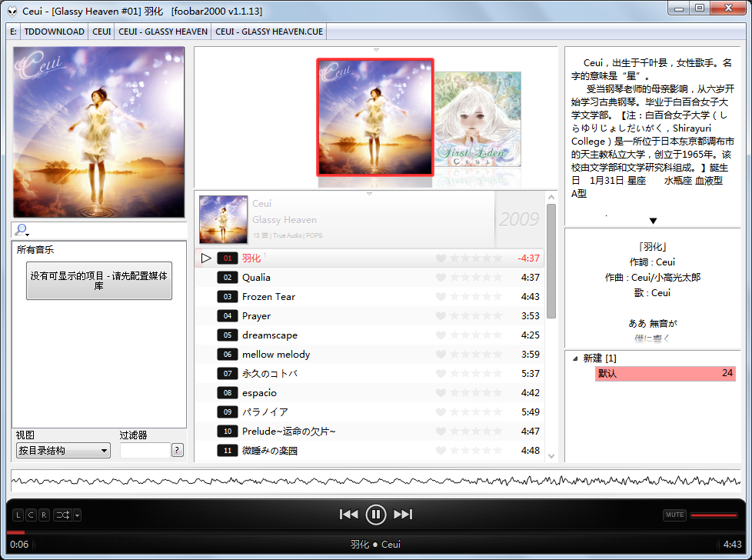Open the TDDOWNLOAD breadcrumb folder
This screenshot has width=752, height=560.
(54, 32)
